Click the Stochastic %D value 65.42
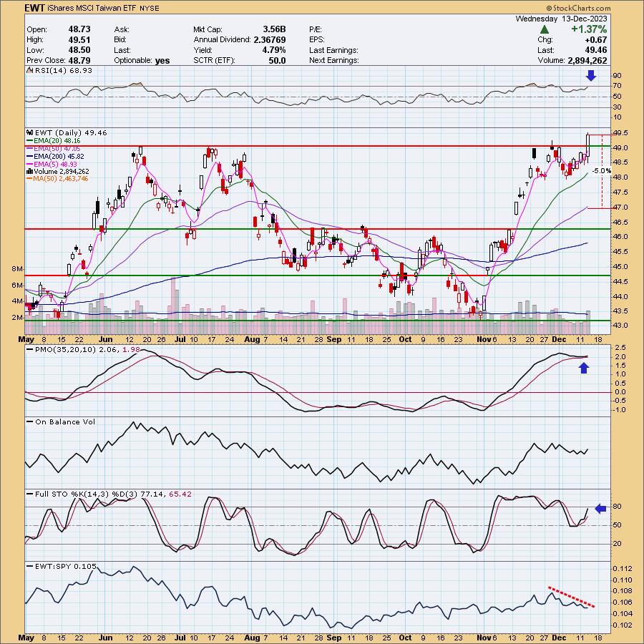644x644 pixels. coord(180,494)
